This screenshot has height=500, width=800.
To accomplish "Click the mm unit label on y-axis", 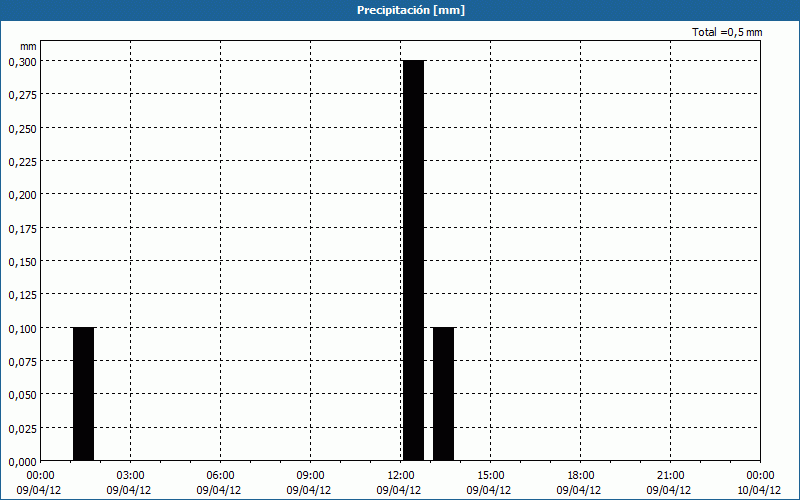I will (x=28, y=46).
